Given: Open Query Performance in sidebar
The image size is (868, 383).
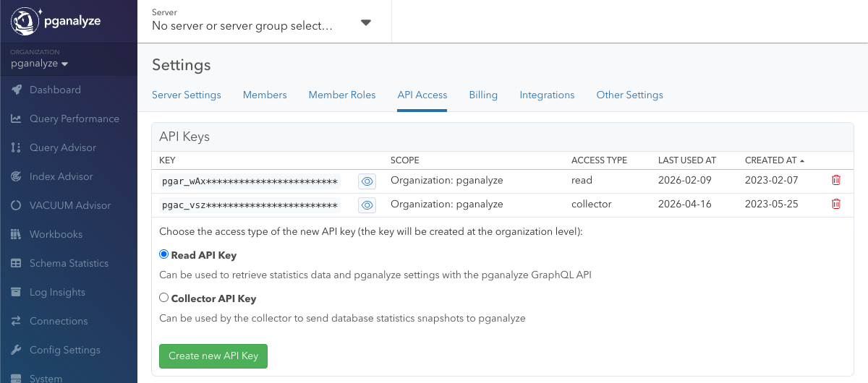Looking at the screenshot, I should point(75,119).
